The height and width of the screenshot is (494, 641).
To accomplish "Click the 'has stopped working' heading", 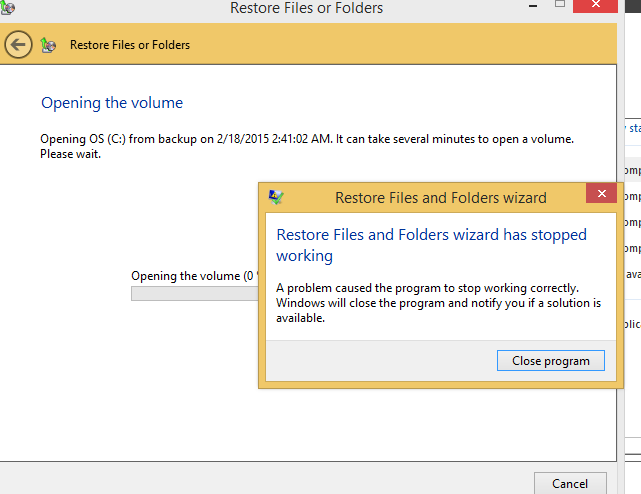I will [431, 245].
